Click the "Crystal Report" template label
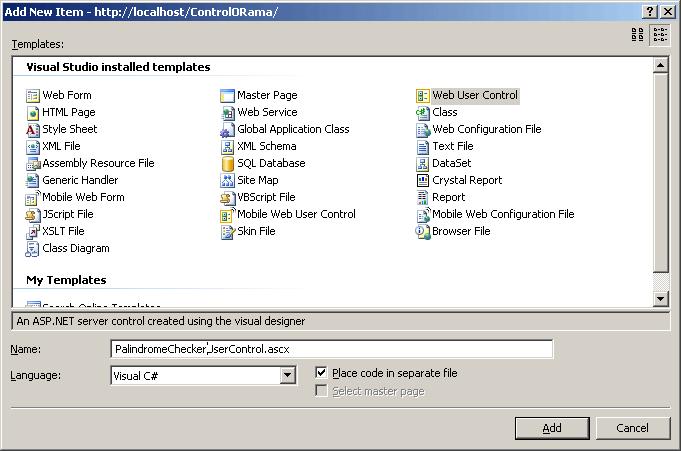This screenshot has width=681, height=451. tap(467, 180)
